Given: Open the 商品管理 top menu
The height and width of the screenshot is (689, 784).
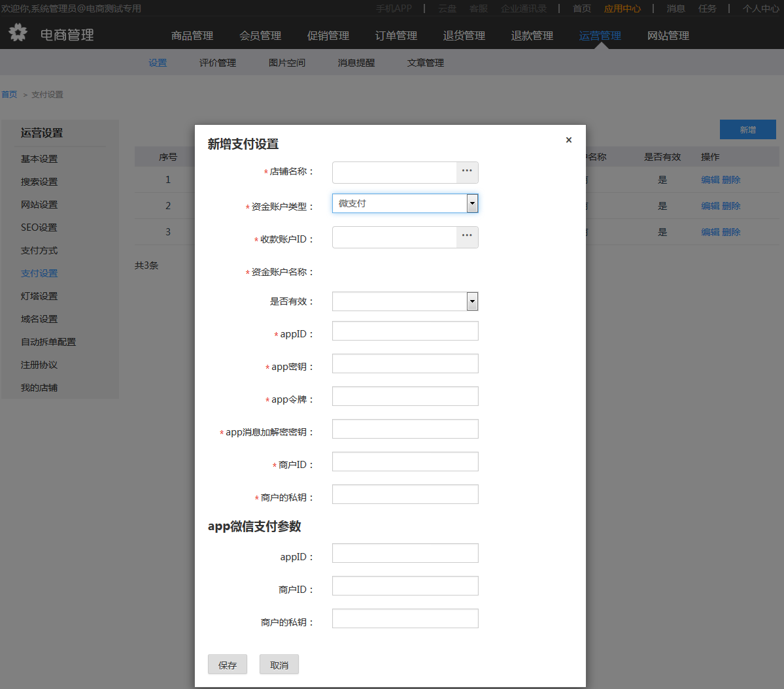Looking at the screenshot, I should (192, 35).
